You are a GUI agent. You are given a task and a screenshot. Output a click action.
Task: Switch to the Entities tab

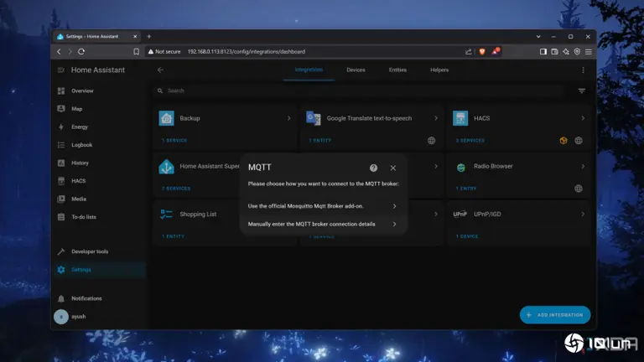[397, 70]
